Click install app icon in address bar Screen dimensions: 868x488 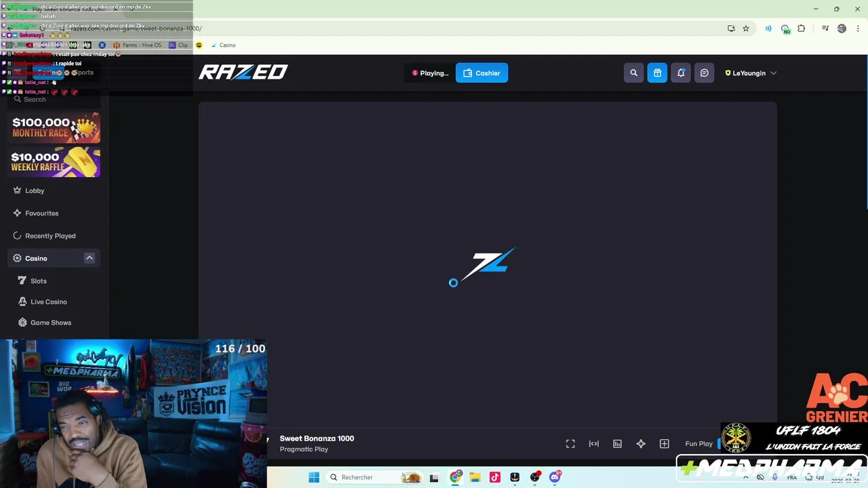click(731, 28)
